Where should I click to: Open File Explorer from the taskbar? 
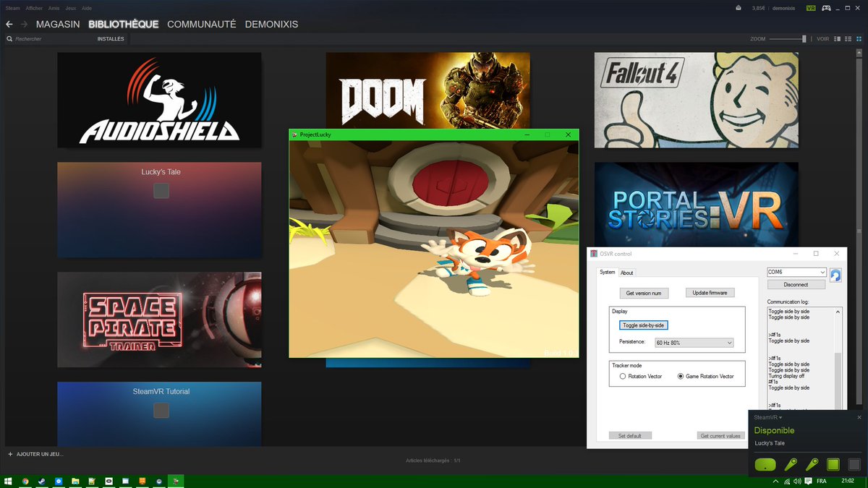(x=75, y=481)
